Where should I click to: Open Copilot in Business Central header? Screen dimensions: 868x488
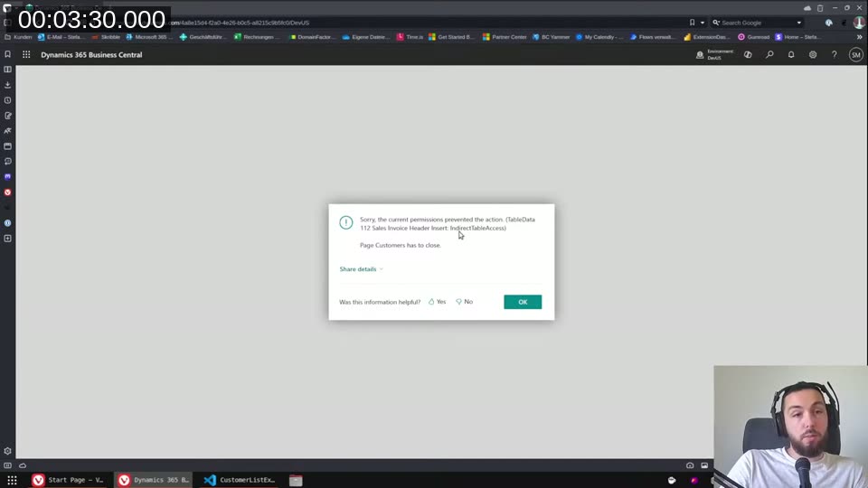[x=748, y=55]
